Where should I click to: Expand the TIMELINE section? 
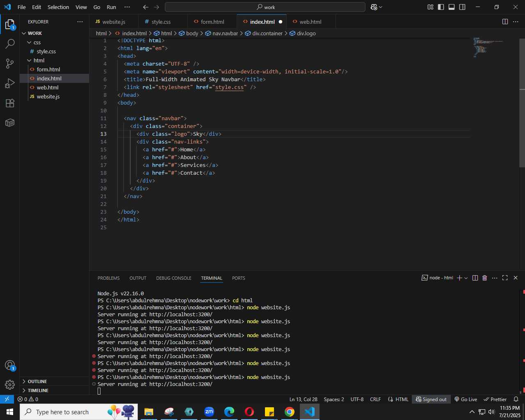point(54,390)
